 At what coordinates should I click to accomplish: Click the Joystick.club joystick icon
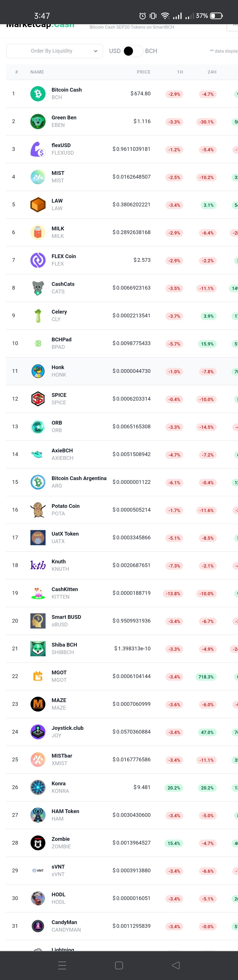coord(38,732)
